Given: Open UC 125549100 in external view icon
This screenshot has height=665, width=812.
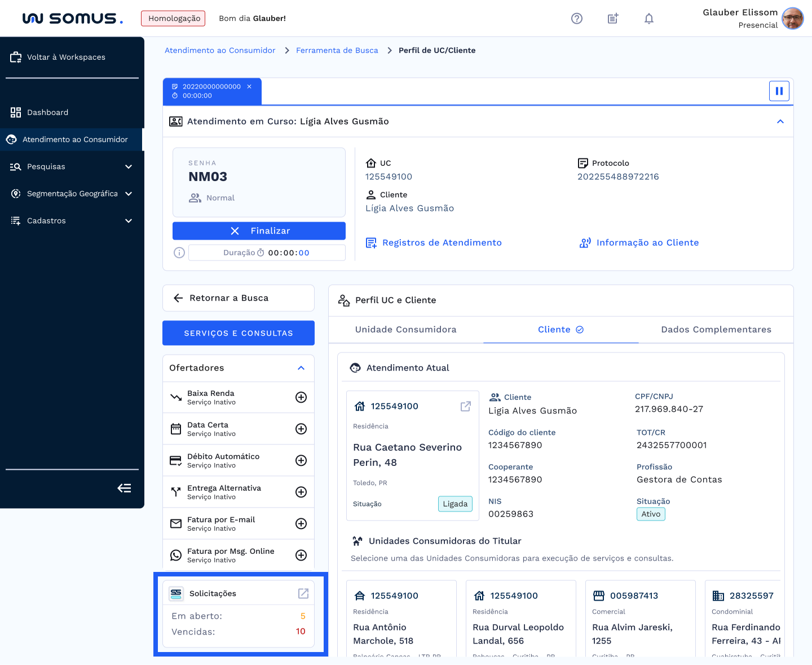Looking at the screenshot, I should 465,406.
